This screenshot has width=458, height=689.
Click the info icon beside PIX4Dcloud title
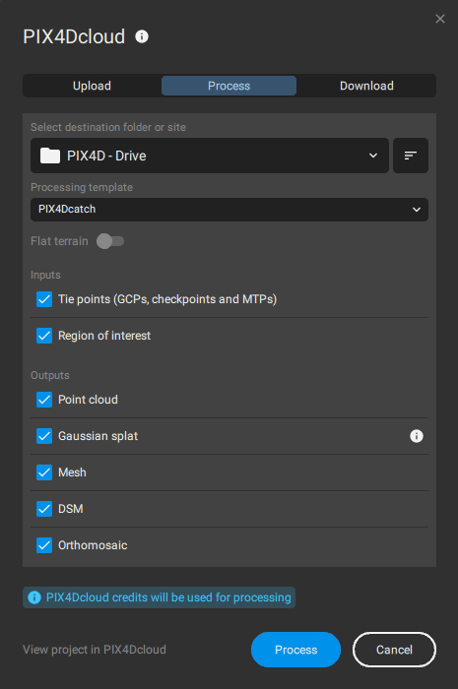[142, 36]
